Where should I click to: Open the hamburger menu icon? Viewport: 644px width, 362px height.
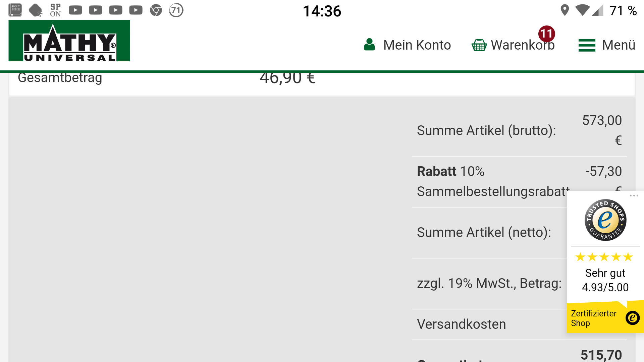tap(587, 45)
